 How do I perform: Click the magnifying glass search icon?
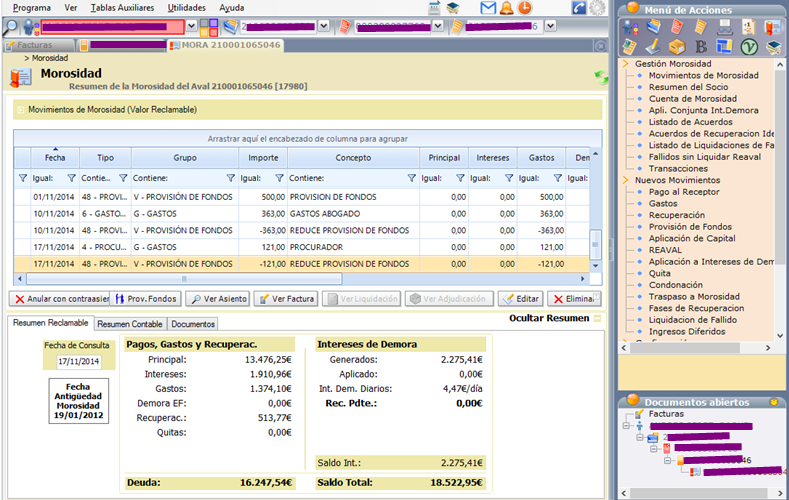coord(11,26)
